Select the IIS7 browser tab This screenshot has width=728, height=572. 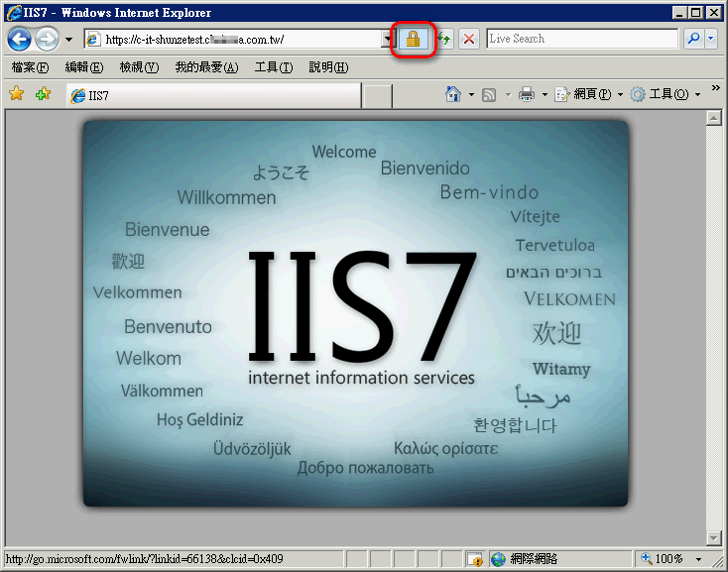[213, 95]
